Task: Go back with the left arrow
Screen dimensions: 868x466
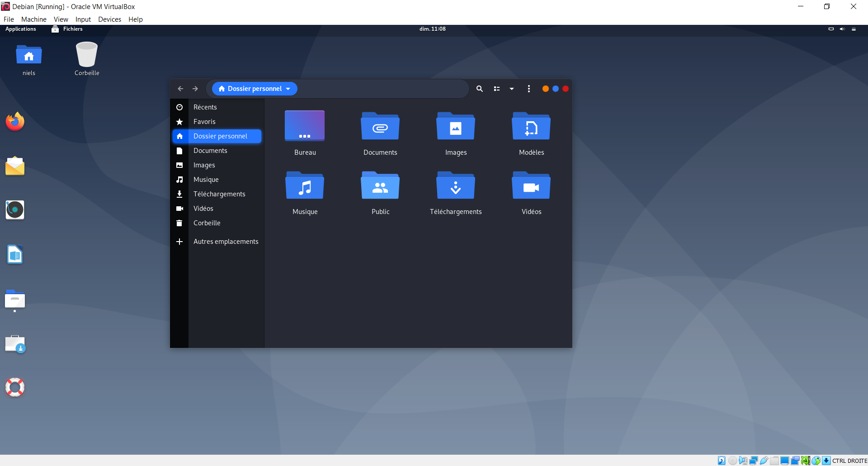Action: point(180,89)
